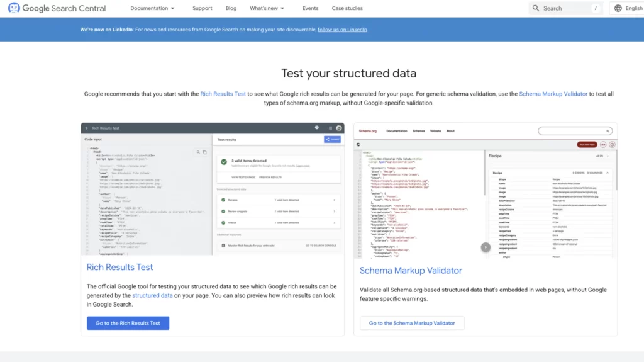Click the Schema Markup Validator card heading
This screenshot has height=362, width=644.
coord(411,270)
